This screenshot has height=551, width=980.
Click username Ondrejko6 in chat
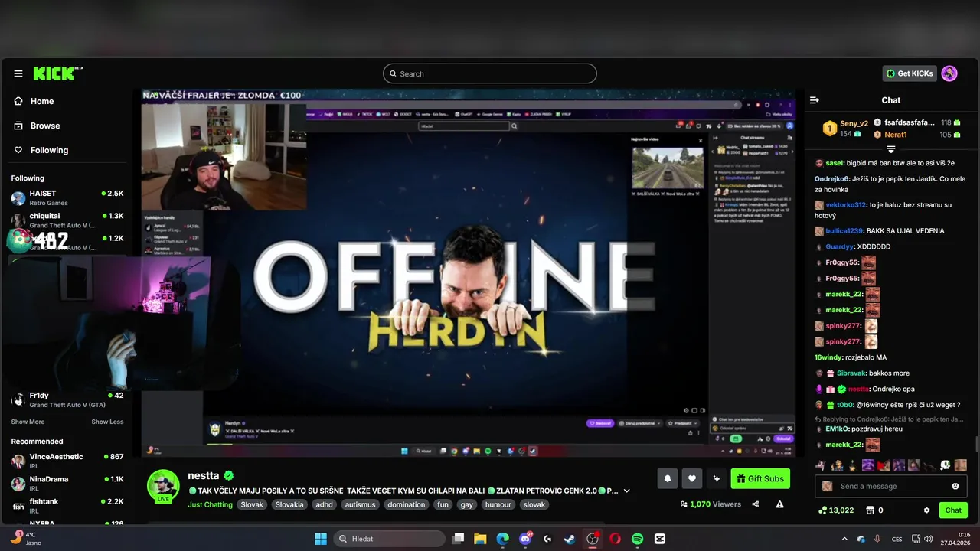(x=831, y=179)
